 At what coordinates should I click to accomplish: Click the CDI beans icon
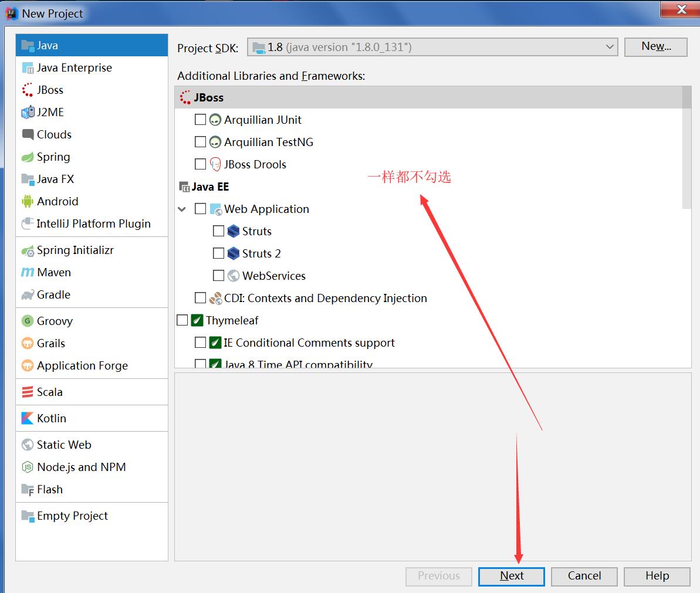tap(215, 298)
